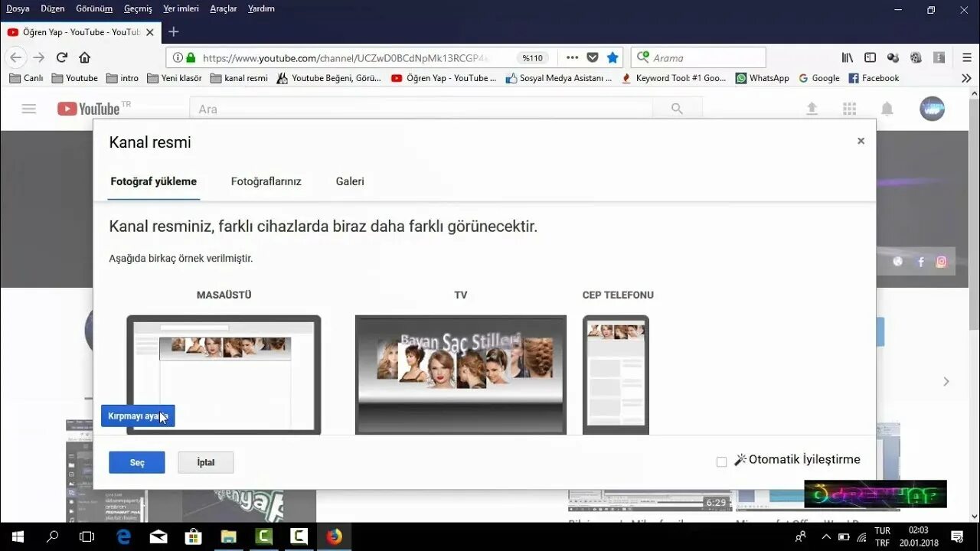
Task: Launch Microsoft Edge from the taskbar
Action: 123,536
